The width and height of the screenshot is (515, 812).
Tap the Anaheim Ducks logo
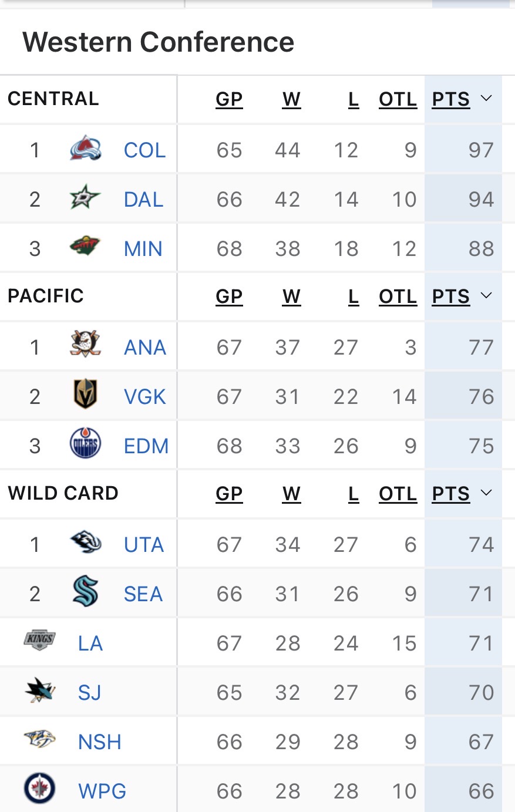(x=85, y=345)
